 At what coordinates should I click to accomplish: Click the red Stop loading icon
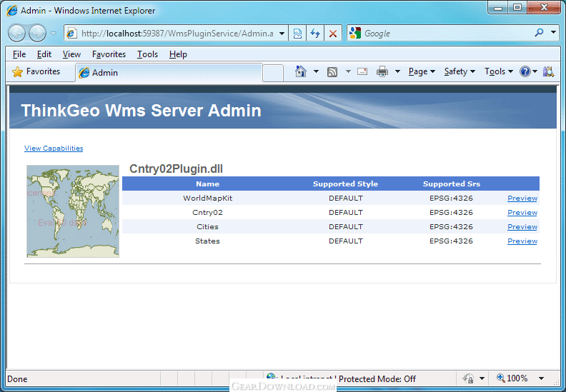[333, 34]
